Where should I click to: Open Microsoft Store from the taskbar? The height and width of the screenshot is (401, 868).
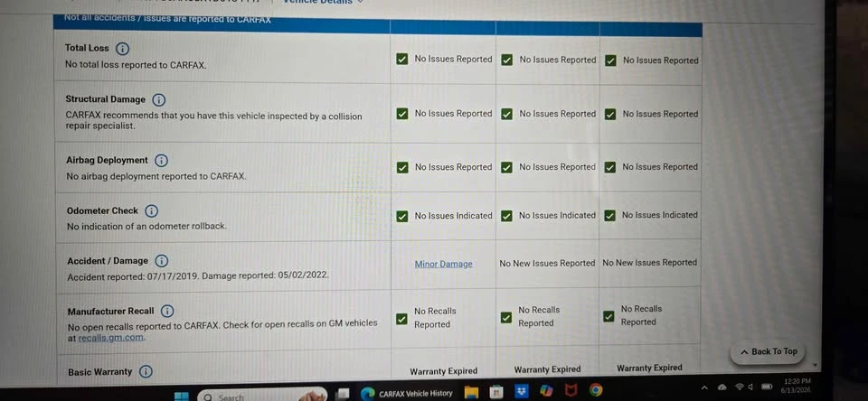coord(496,392)
